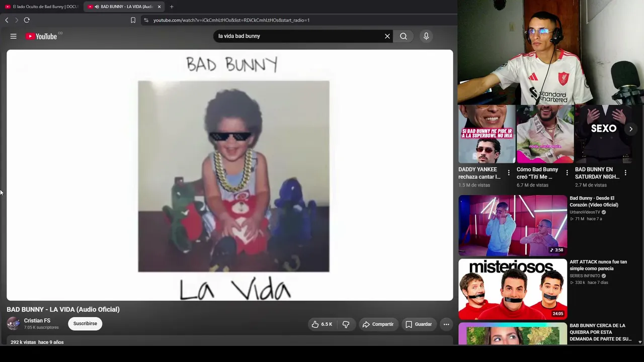Reload the current page
Screen dimensions: 644x362
point(27,20)
